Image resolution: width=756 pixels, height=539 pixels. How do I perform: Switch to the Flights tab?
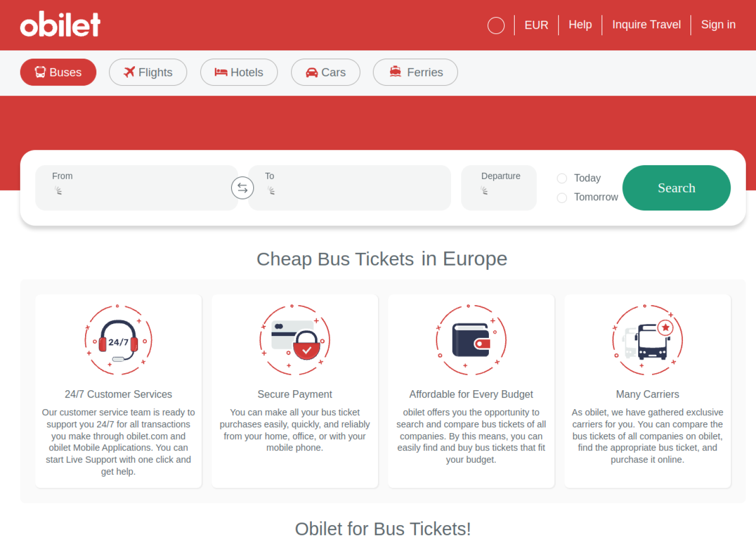click(x=148, y=72)
